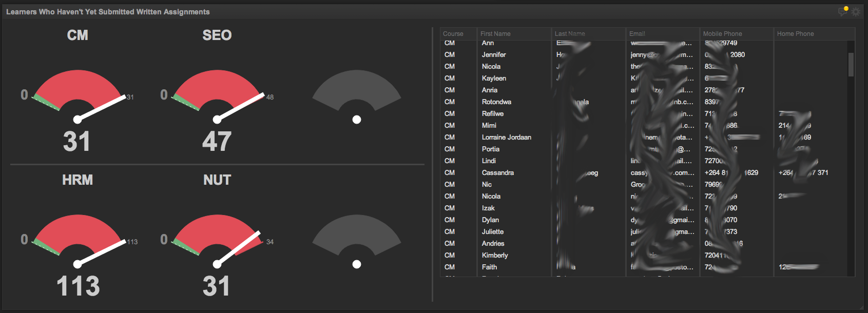Select the row with first name Lindi

tap(644, 161)
